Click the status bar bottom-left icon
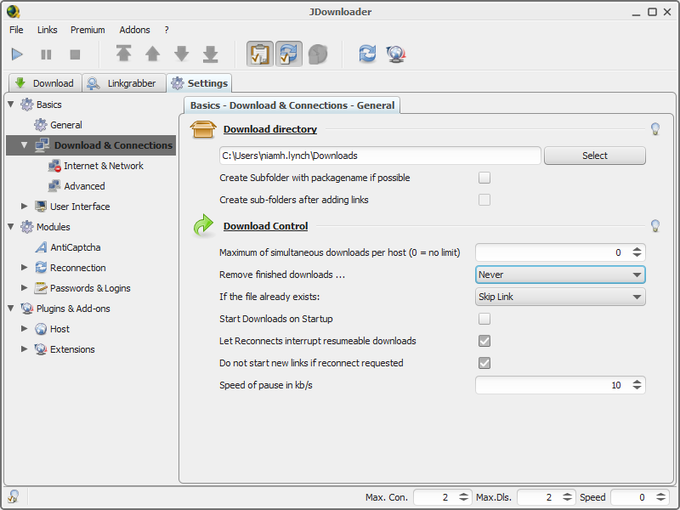This screenshot has width=680, height=510. pyautogui.click(x=13, y=497)
